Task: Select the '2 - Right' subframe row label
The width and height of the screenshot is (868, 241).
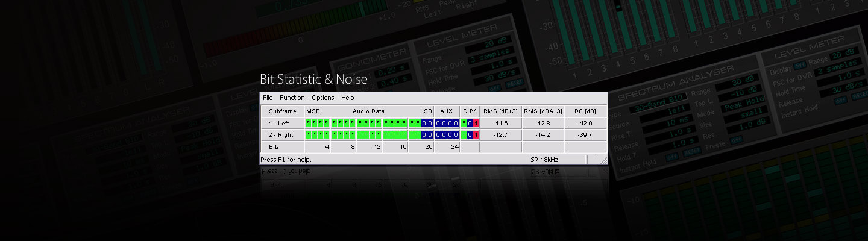Action: coord(283,135)
